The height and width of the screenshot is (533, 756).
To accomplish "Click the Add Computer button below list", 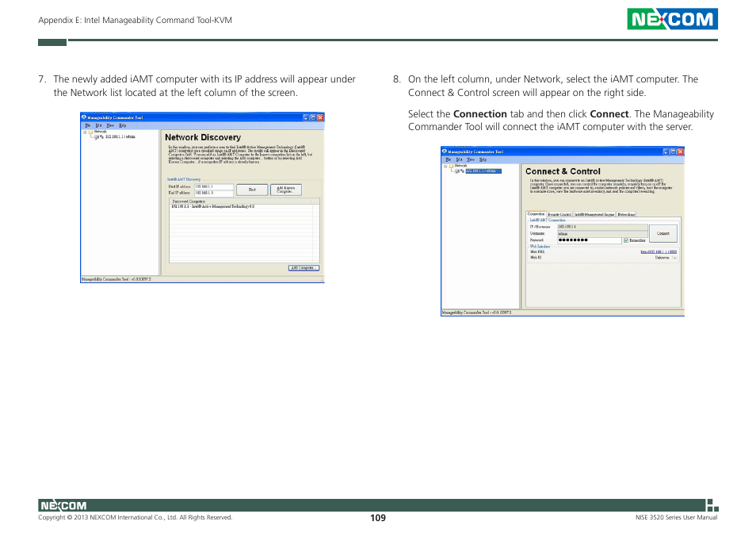I will point(304,268).
